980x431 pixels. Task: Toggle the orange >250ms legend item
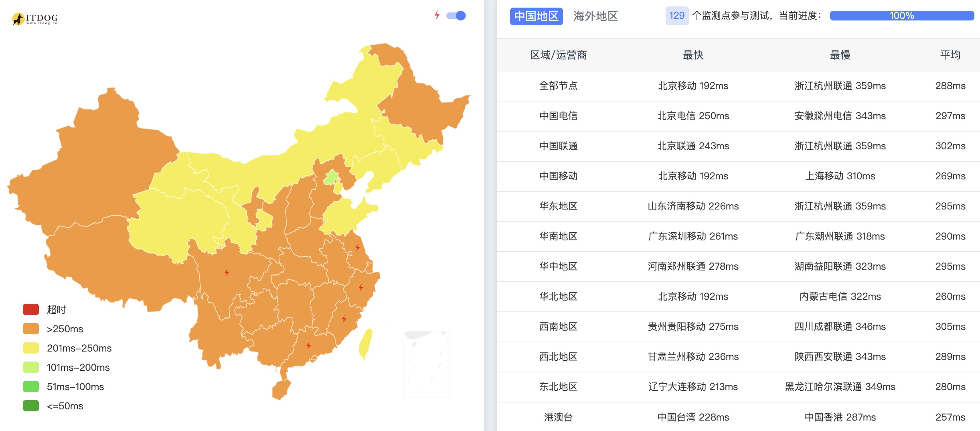53,329
